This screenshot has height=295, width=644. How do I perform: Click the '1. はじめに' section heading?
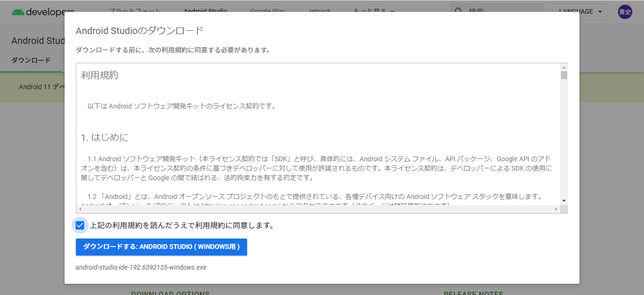(105, 138)
